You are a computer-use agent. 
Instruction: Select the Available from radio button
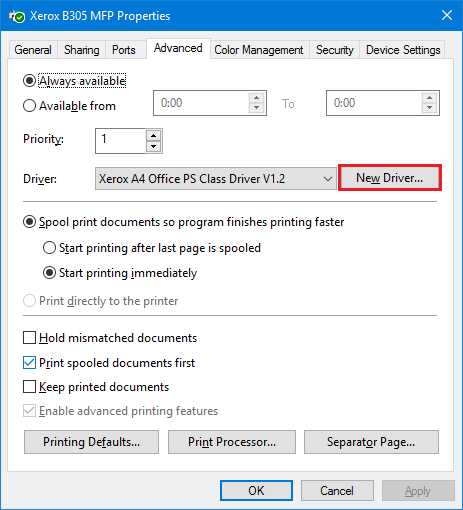tap(29, 106)
